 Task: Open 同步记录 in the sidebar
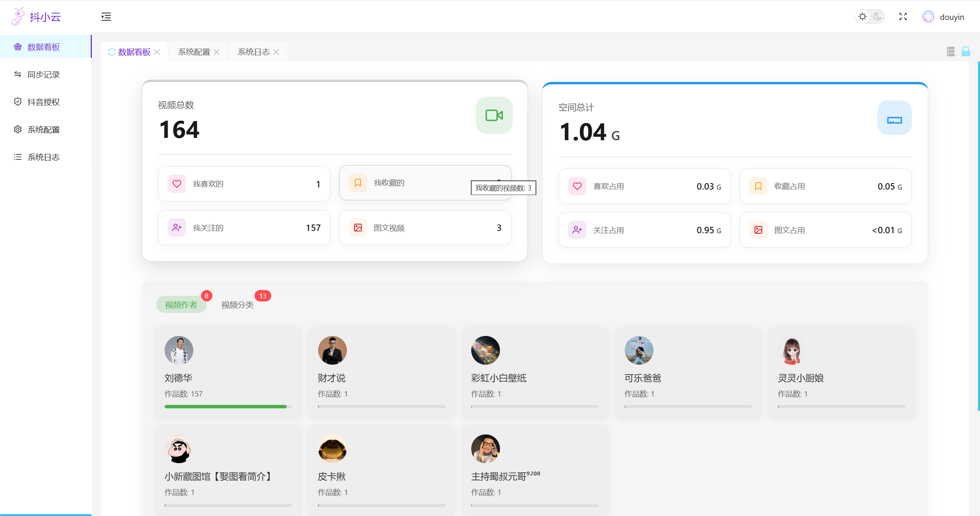(44, 74)
